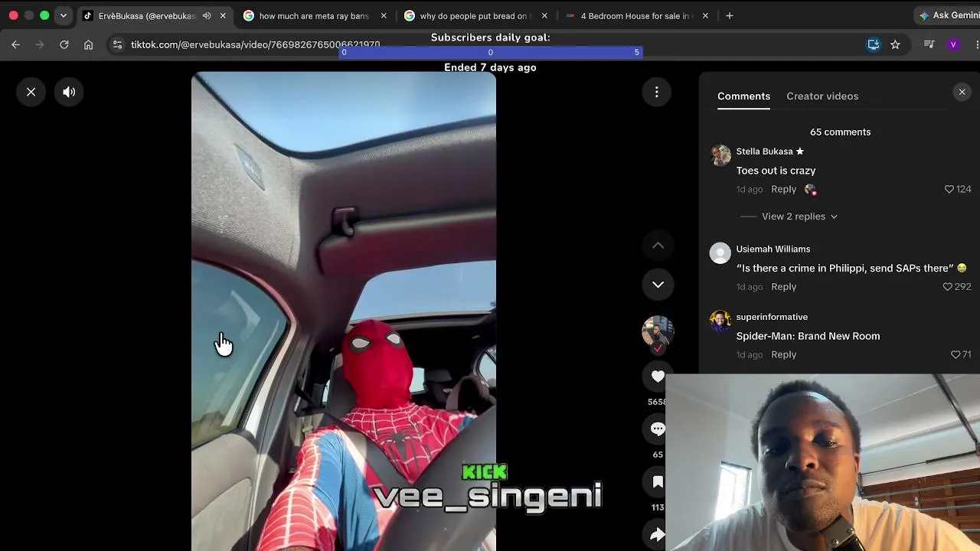The height and width of the screenshot is (551, 980).
Task: Close the TikTok video viewer
Action: coord(31,92)
